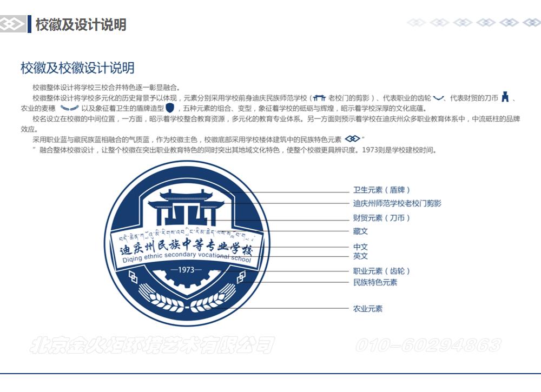Click the header title 校徽及设计说明

point(81,24)
